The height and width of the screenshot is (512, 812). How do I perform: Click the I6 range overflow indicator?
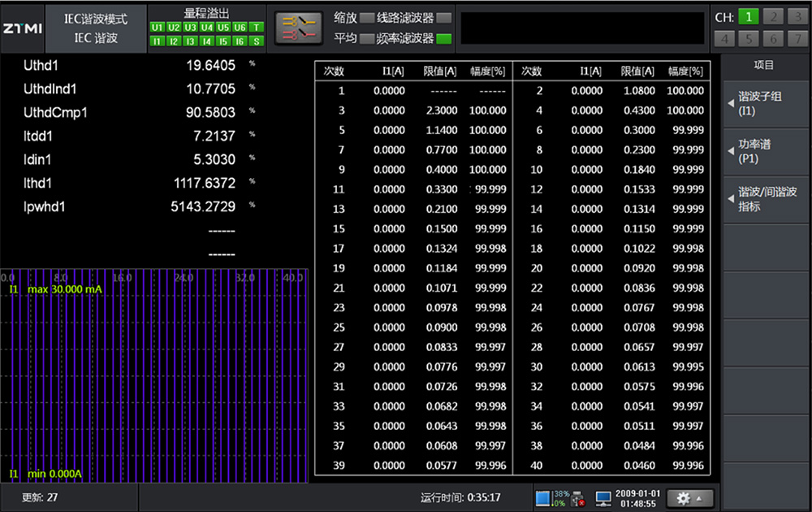point(240,41)
